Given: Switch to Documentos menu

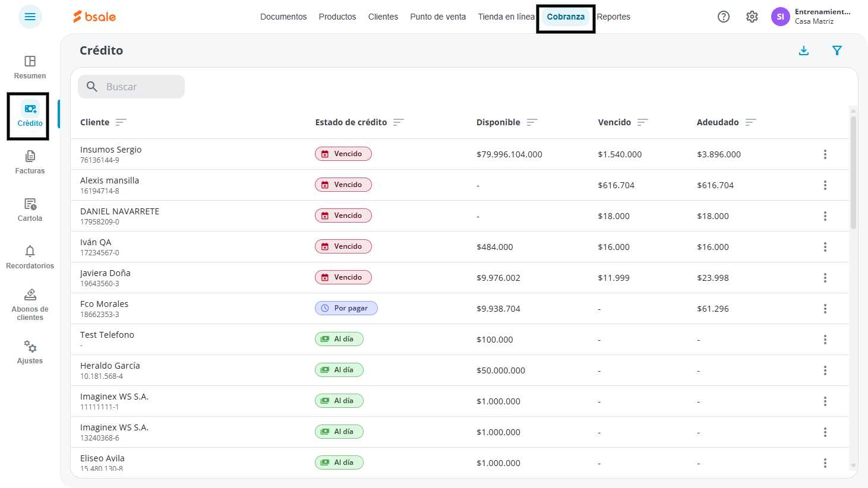Looking at the screenshot, I should point(283,17).
